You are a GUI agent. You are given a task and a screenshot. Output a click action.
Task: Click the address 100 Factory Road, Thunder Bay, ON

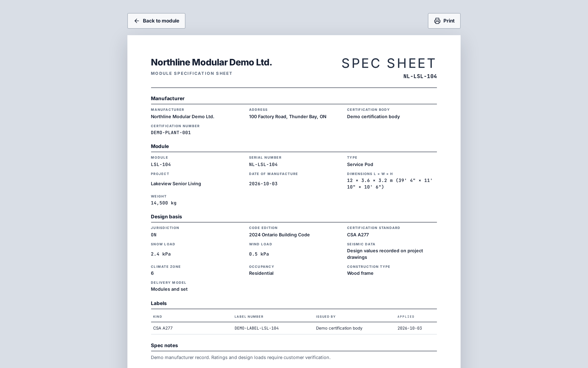point(287,117)
